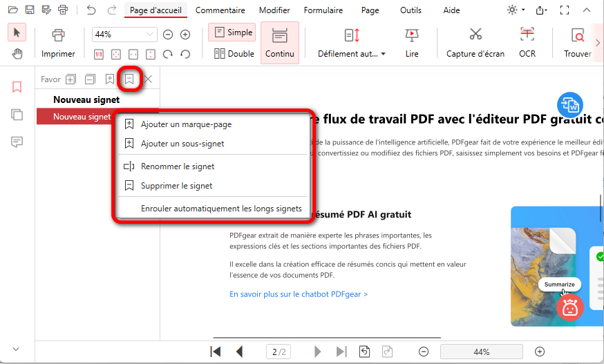Toggle Continu scrolling mode
This screenshot has width=604, height=364.
coord(280,43)
